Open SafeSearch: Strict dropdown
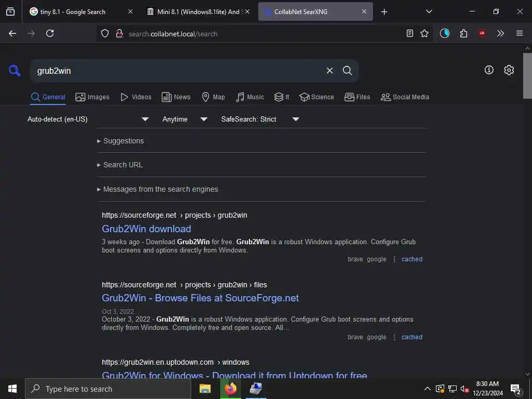Image resolution: width=532 pixels, height=399 pixels. tap(260, 119)
